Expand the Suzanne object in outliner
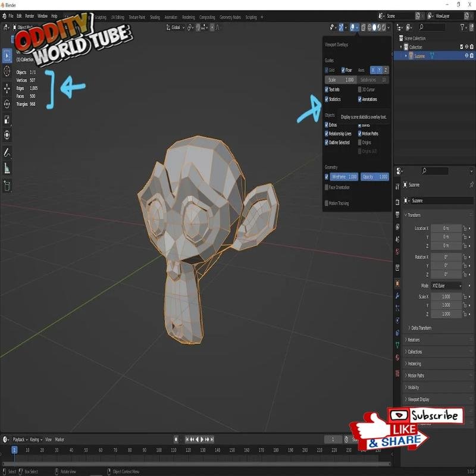This screenshot has width=476, height=476. 406,56
